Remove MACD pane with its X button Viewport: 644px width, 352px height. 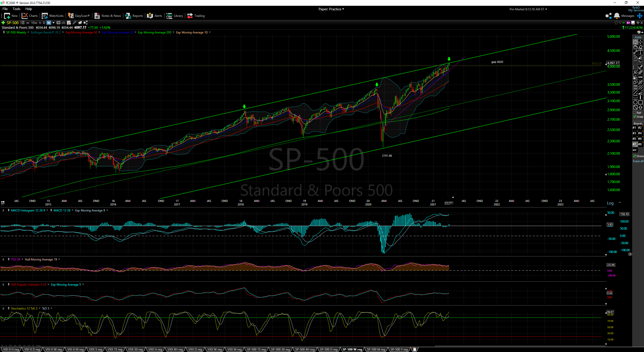click(x=3, y=210)
